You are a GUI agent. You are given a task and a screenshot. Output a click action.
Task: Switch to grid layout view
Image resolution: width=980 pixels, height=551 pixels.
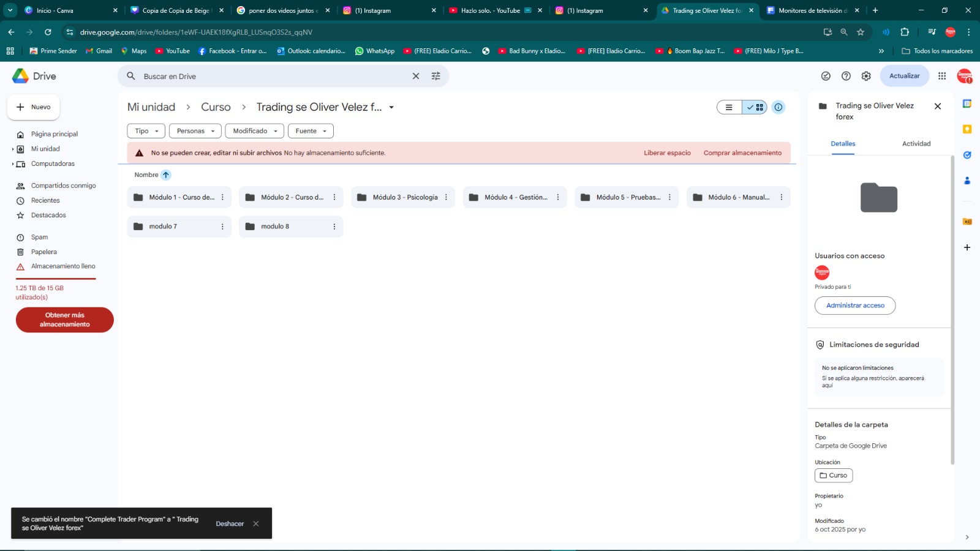click(755, 107)
